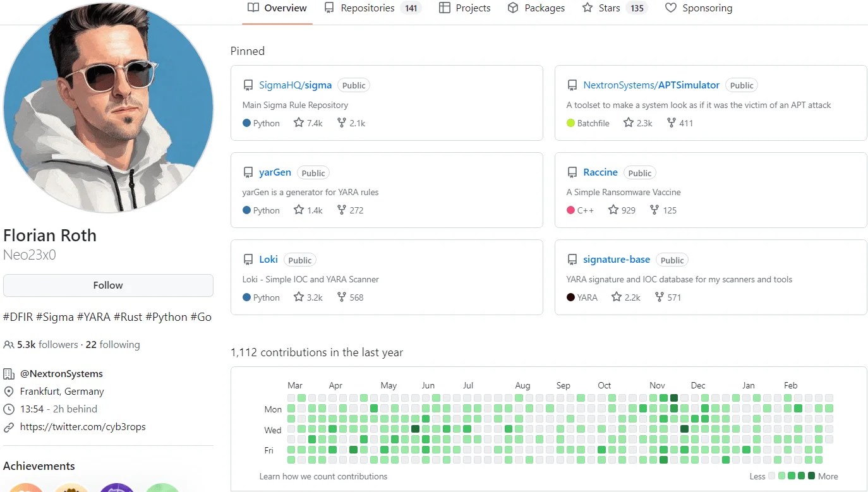The height and width of the screenshot is (492, 868).
Task: Click the darkest green legend square beside More
Action: coord(812,476)
